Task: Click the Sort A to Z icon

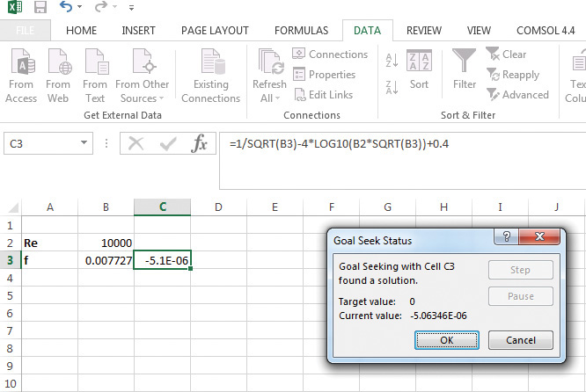Action: coord(392,60)
